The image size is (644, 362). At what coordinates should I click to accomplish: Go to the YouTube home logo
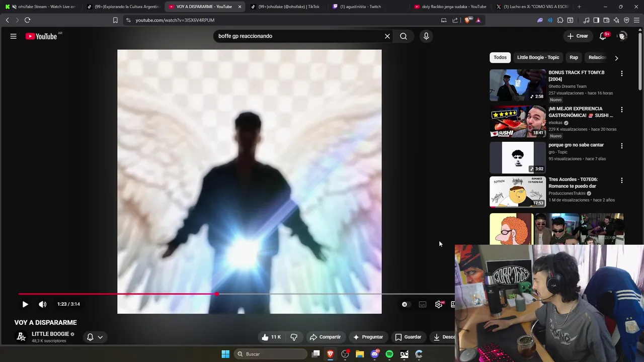(42, 36)
